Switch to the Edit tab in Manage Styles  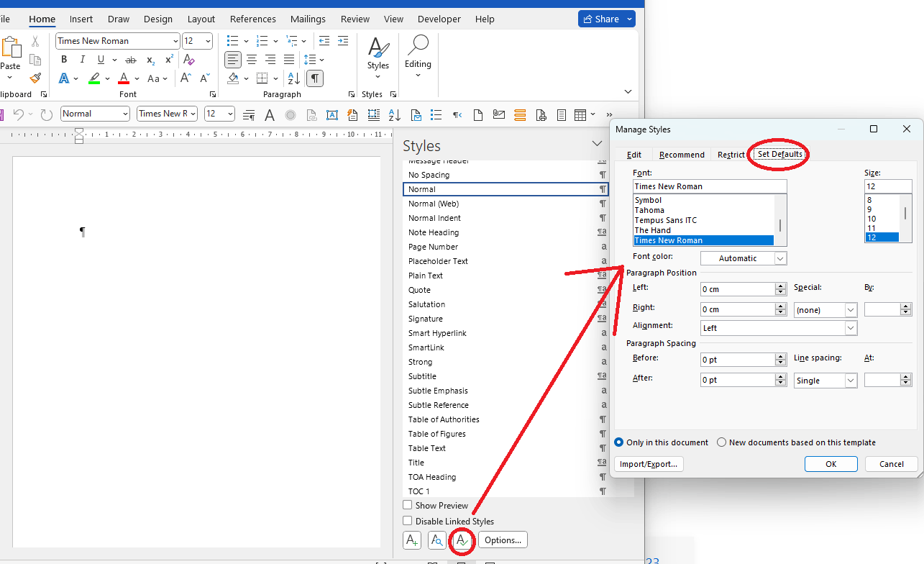click(x=634, y=155)
